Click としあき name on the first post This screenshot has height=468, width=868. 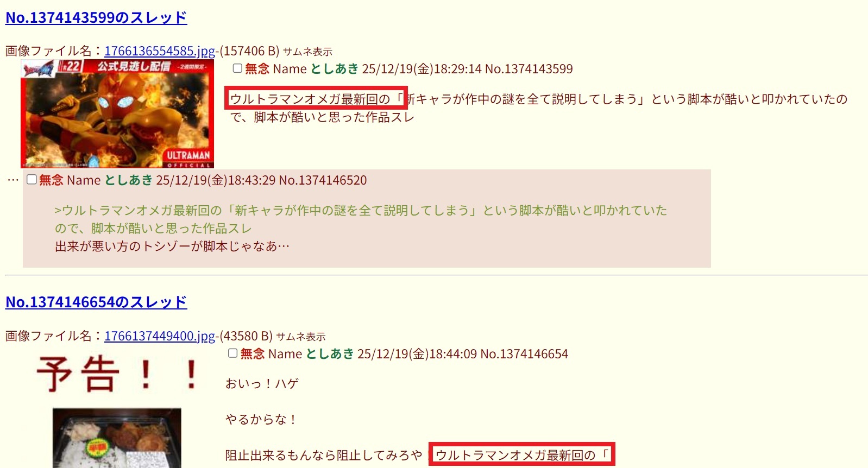pyautogui.click(x=335, y=69)
